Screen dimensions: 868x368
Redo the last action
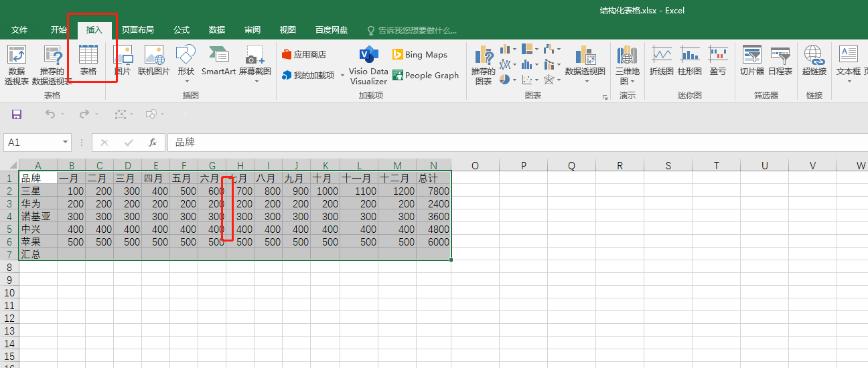tap(84, 114)
